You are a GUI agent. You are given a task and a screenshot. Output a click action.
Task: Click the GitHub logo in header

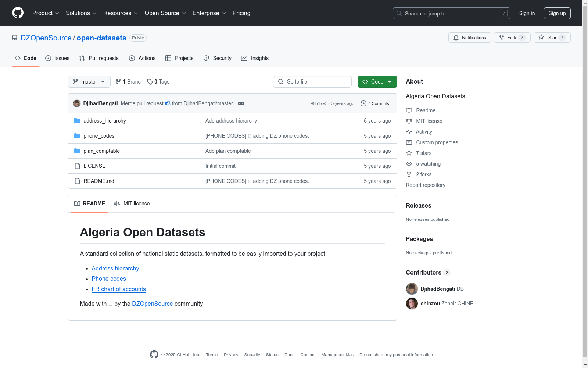18,13
